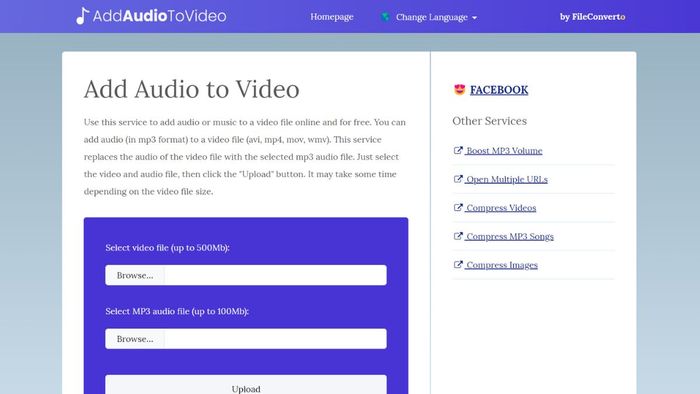The image size is (700, 394).
Task: Click Browse for the video file
Action: click(x=135, y=275)
